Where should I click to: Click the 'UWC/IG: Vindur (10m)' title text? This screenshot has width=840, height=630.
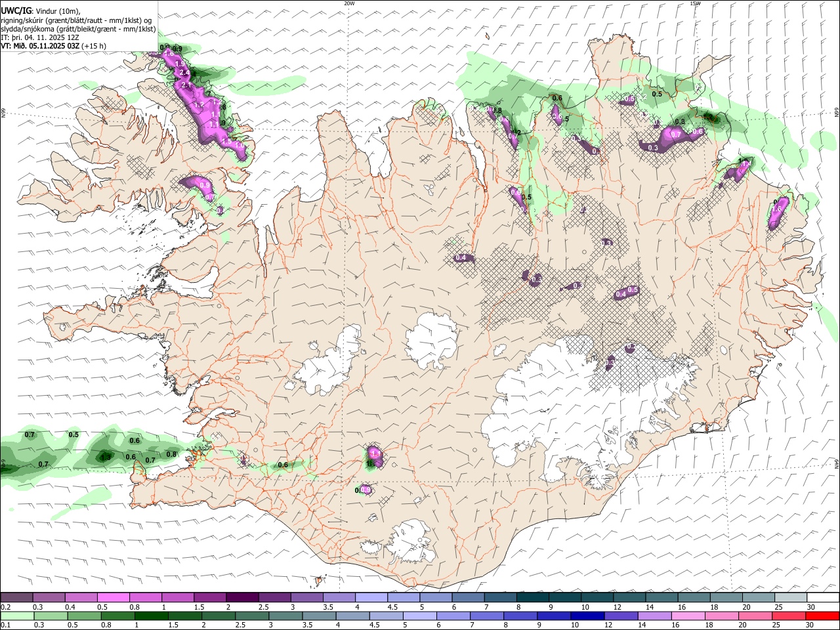pyautogui.click(x=40, y=11)
